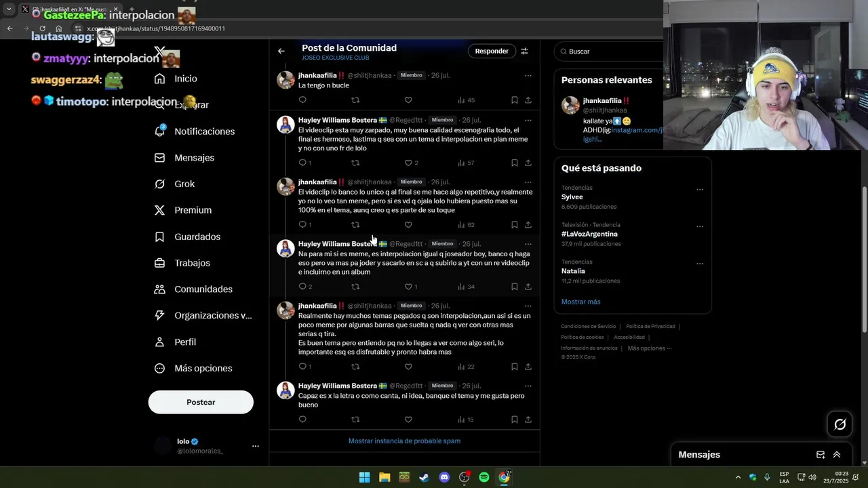Click the Responder button
Screen dimensions: 868x488
[x=492, y=51]
